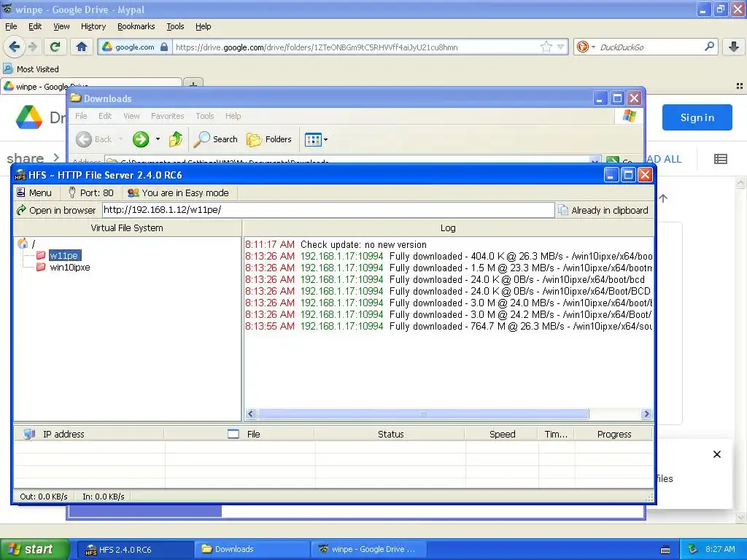747x560 pixels.
Task: Click the browser Back arrow button
Action: pos(15,47)
